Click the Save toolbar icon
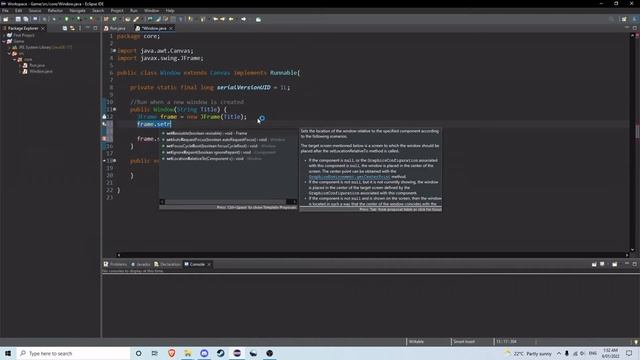The height and width of the screenshot is (360, 640). point(18,19)
